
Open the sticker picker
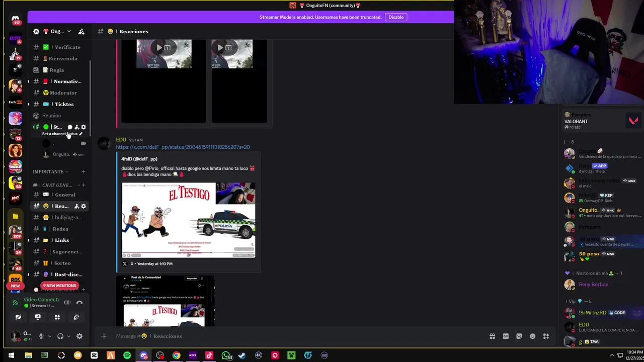pyautogui.click(x=519, y=336)
